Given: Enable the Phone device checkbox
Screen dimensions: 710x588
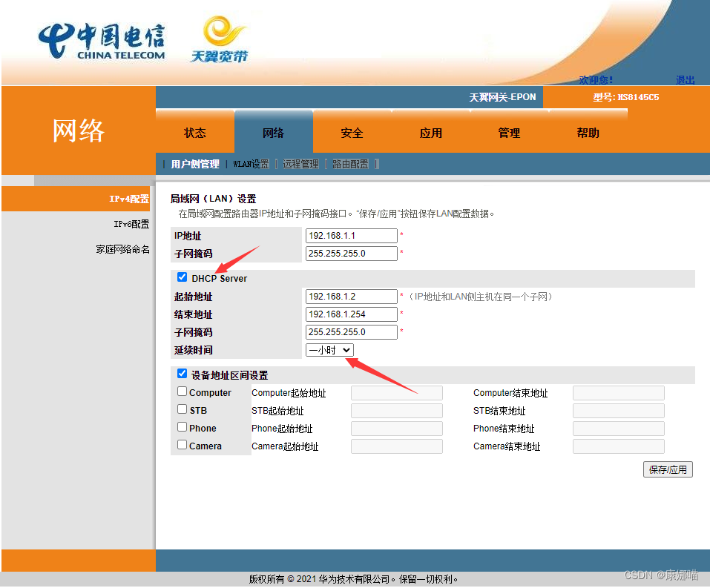Looking at the screenshot, I should pos(182,426).
